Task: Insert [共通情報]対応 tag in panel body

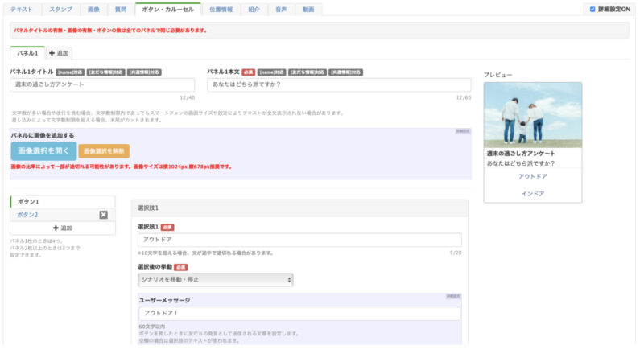Action: click(x=345, y=72)
